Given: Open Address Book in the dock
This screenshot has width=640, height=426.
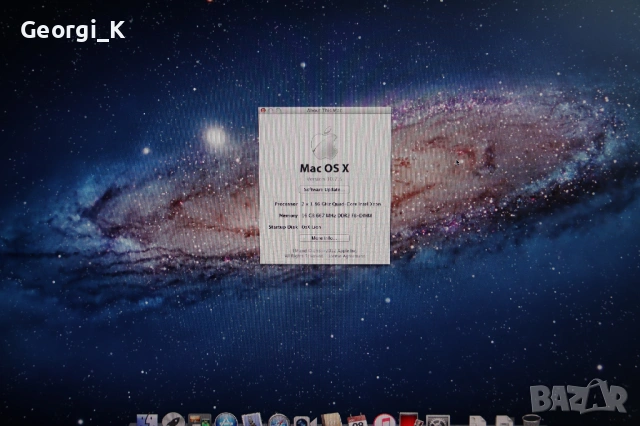Looking at the screenshot, I should (331, 420).
